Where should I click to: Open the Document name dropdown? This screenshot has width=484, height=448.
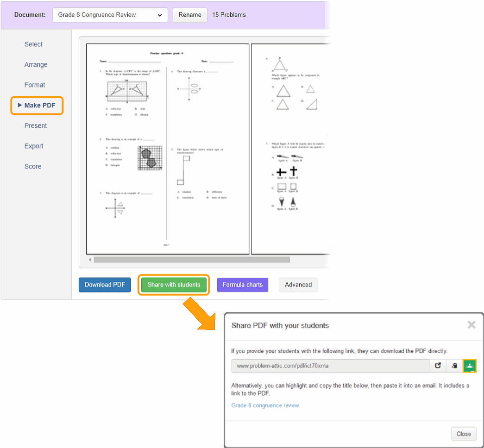pyautogui.click(x=110, y=15)
